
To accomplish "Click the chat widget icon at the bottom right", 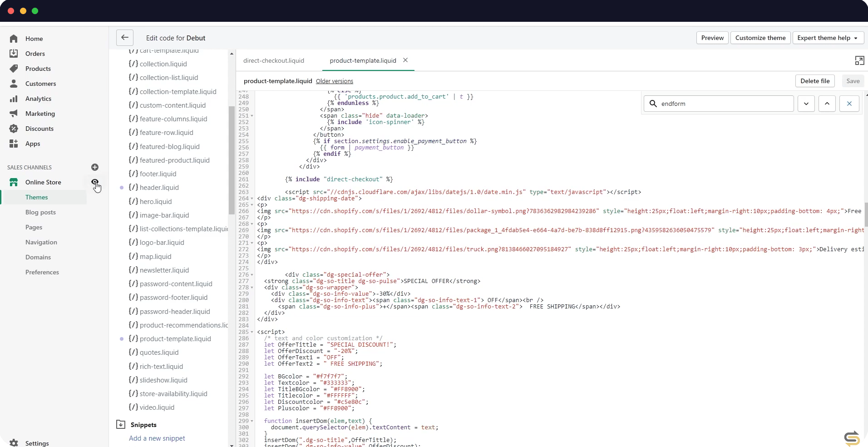I will tap(852, 438).
